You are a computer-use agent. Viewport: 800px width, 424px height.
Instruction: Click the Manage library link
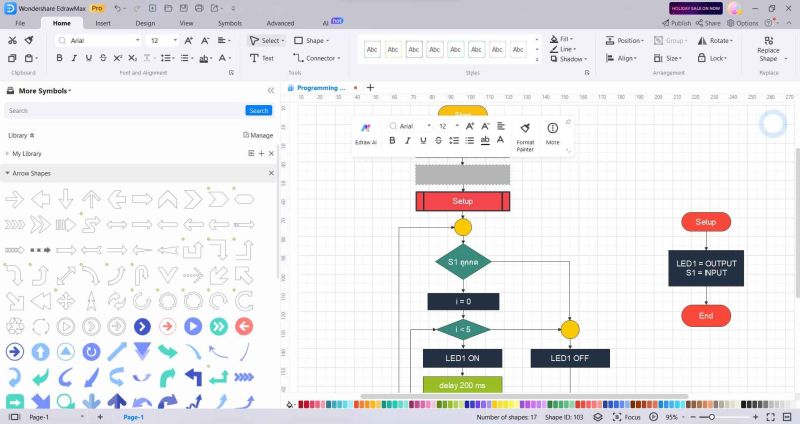(258, 135)
